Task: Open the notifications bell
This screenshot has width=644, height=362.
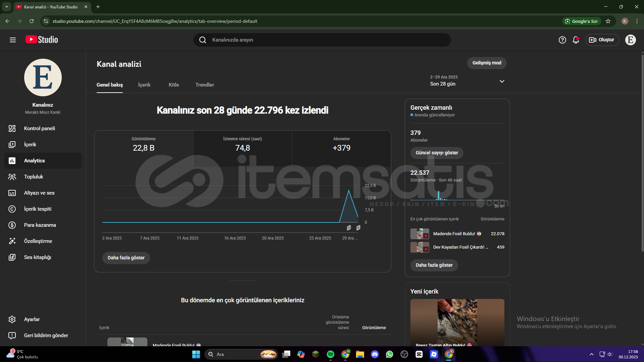Action: tap(576, 40)
